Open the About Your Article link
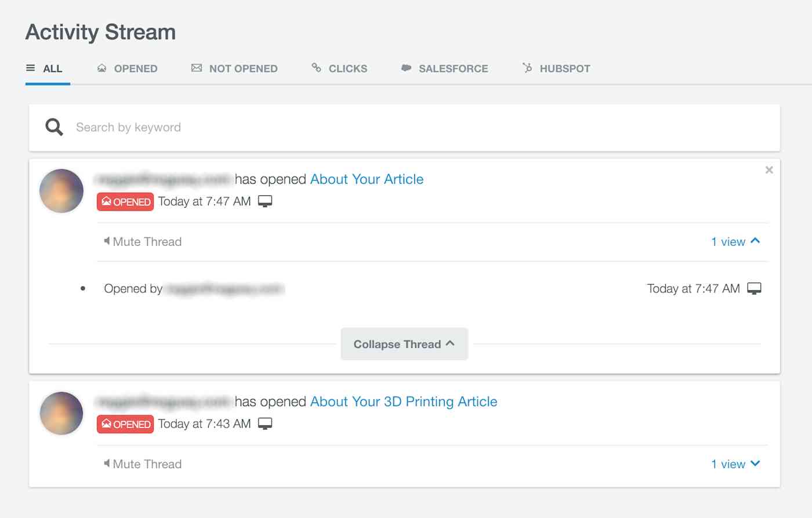Image resolution: width=812 pixels, height=518 pixels. [367, 179]
